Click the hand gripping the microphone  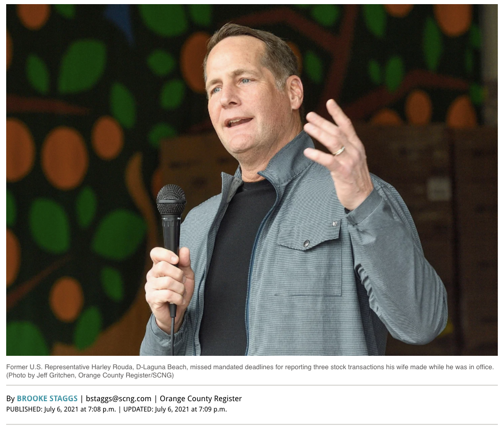(x=169, y=283)
